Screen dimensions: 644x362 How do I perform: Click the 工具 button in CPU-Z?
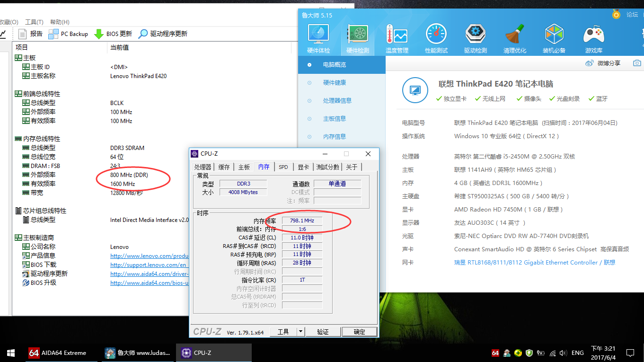[x=283, y=332]
